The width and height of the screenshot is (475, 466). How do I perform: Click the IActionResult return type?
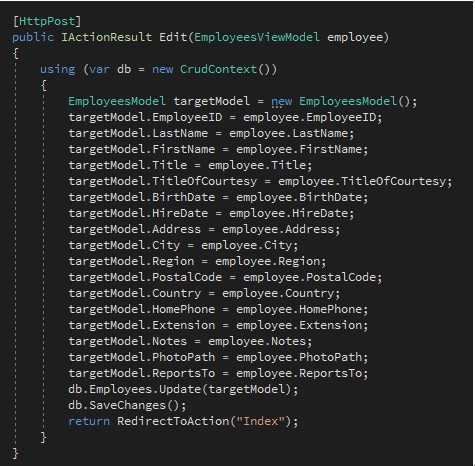(106, 37)
